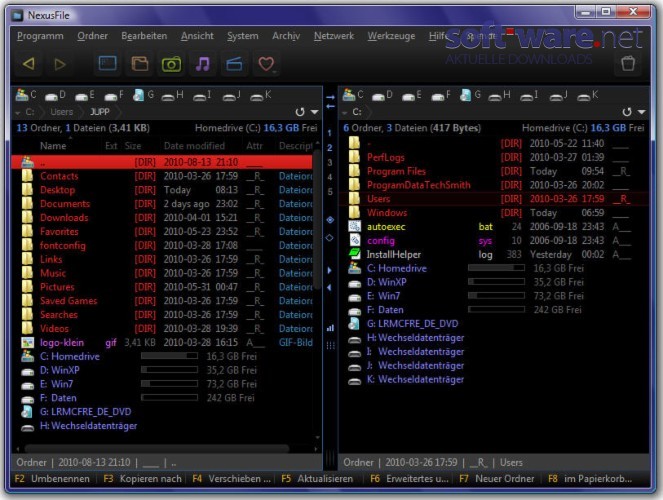Image resolution: width=663 pixels, height=500 pixels.
Task: Expand the right panel C: breadcrumb arrow
Action: click(345, 113)
